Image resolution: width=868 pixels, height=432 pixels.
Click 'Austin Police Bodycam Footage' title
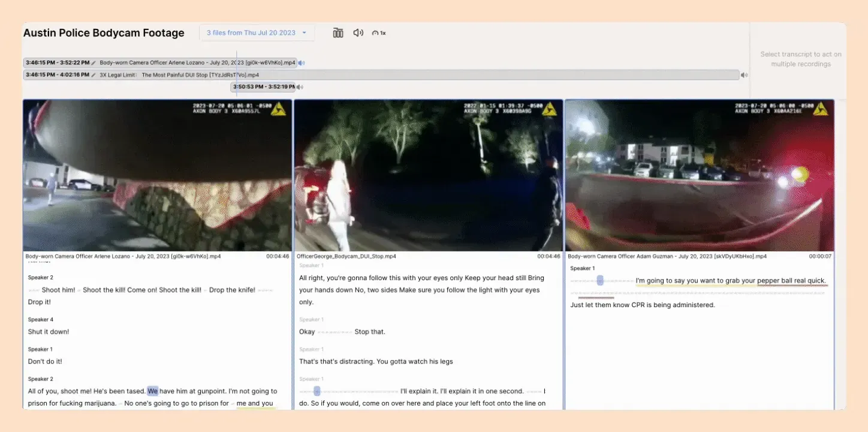(x=104, y=33)
